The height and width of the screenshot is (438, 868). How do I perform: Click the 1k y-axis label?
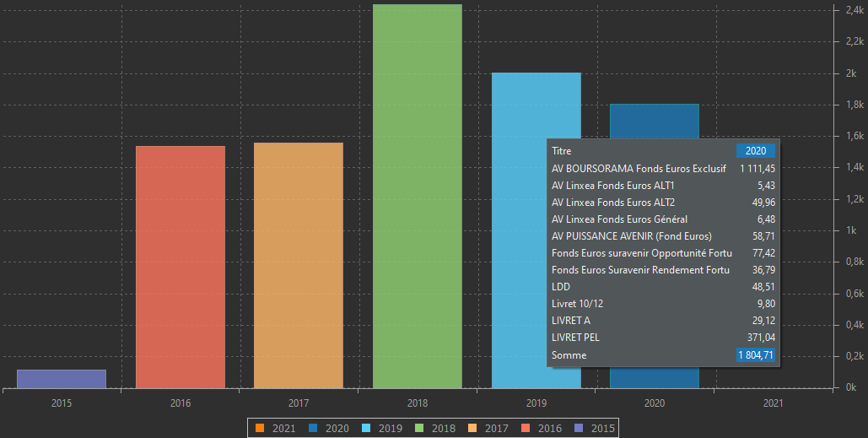[x=851, y=230]
